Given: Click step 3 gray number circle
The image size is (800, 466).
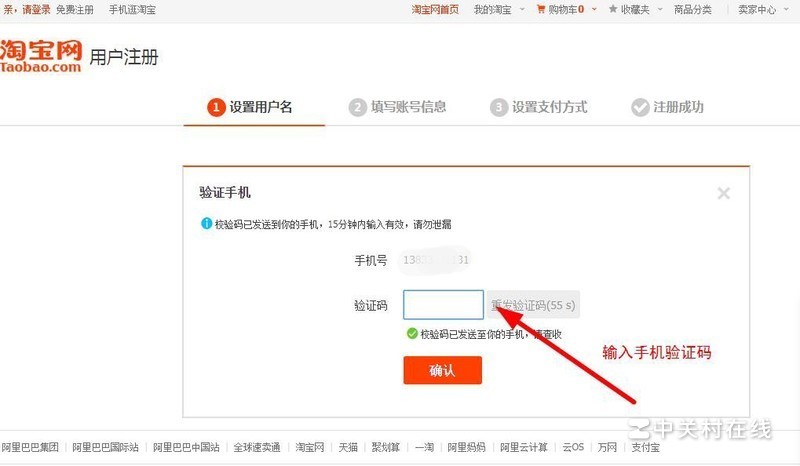Looking at the screenshot, I should click(499, 107).
